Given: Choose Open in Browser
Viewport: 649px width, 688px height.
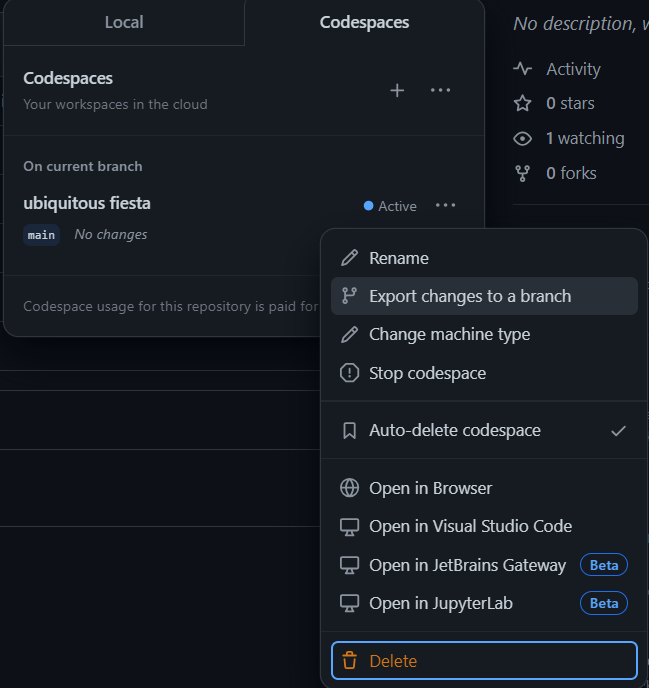Looking at the screenshot, I should click(x=484, y=488).
